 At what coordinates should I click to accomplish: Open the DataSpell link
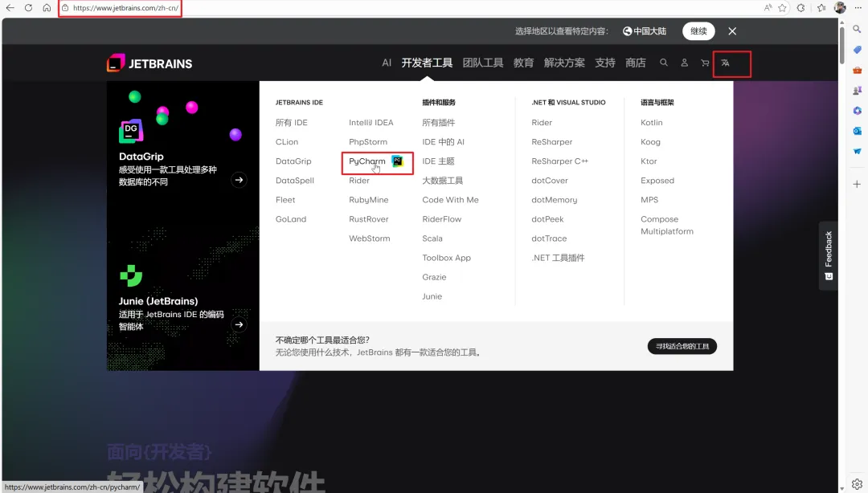(294, 181)
